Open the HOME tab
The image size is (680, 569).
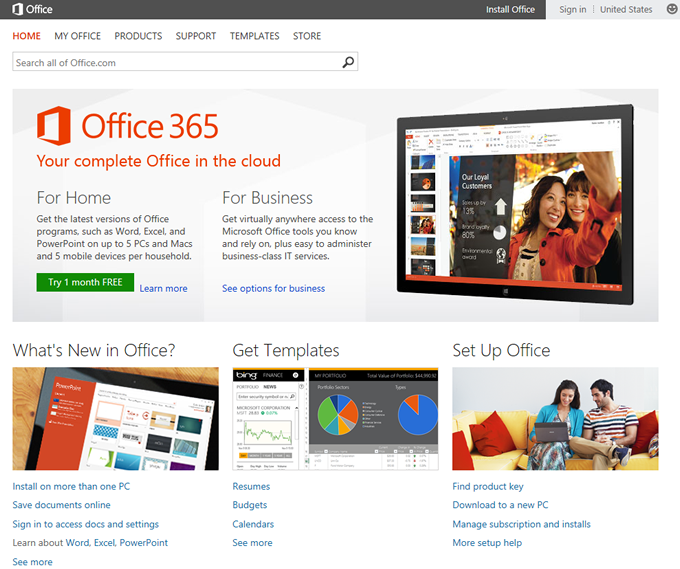tap(26, 36)
